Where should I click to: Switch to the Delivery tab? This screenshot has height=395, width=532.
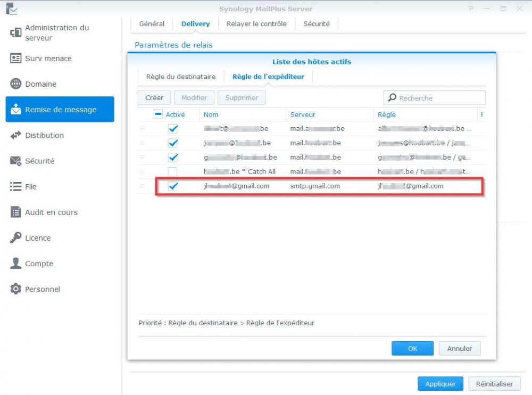point(195,24)
